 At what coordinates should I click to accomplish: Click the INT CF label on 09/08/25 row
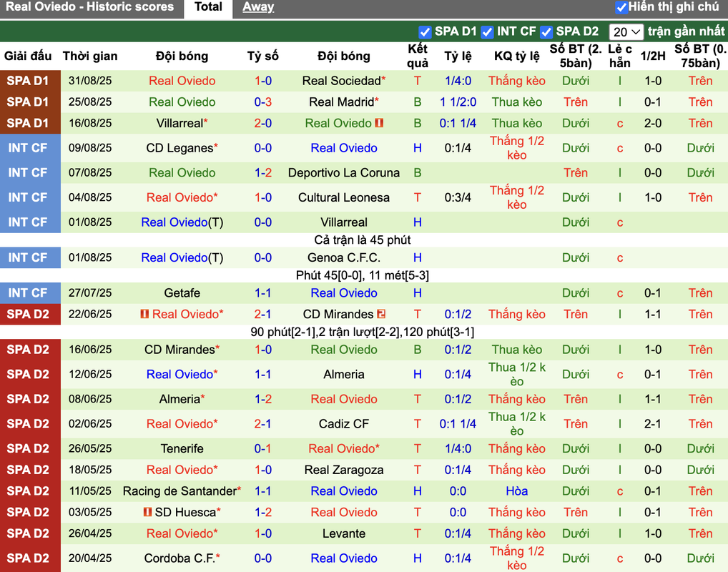(28, 148)
